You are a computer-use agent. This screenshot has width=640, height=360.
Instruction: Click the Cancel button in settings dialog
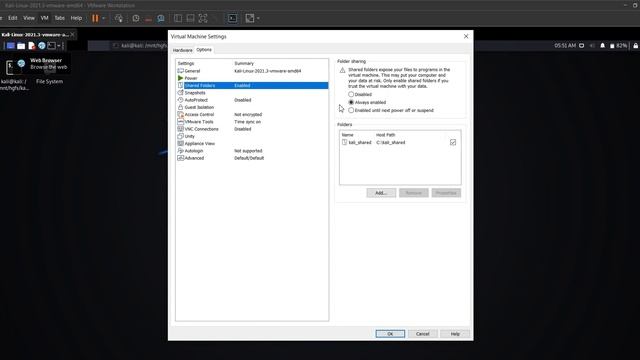pos(422,333)
